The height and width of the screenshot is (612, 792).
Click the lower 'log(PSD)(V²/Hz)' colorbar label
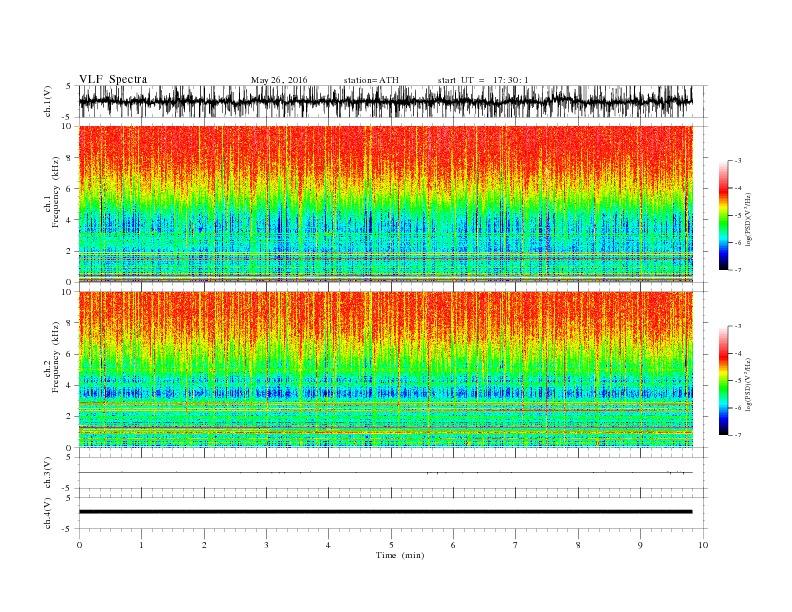pos(749,385)
